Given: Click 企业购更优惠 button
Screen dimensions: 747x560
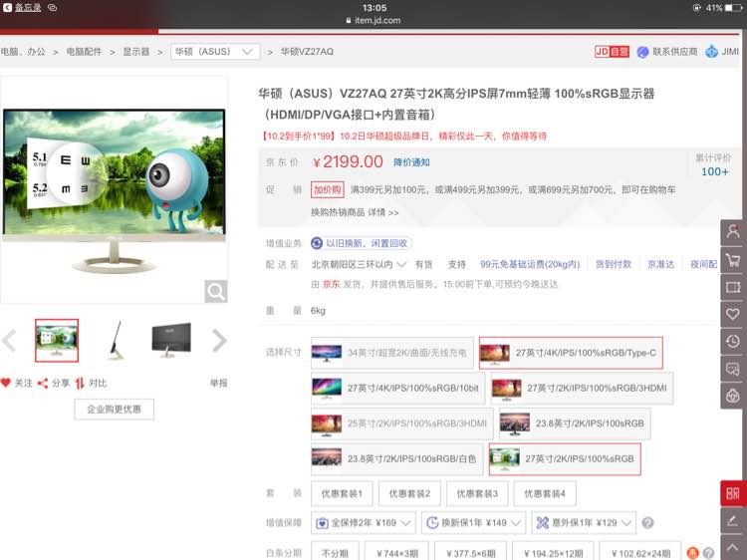Looking at the screenshot, I should [x=114, y=409].
